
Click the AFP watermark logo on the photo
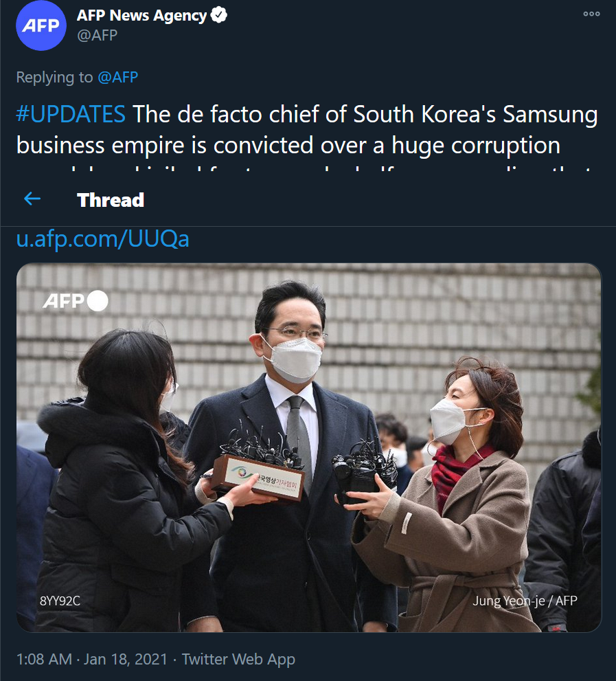pyautogui.click(x=76, y=300)
